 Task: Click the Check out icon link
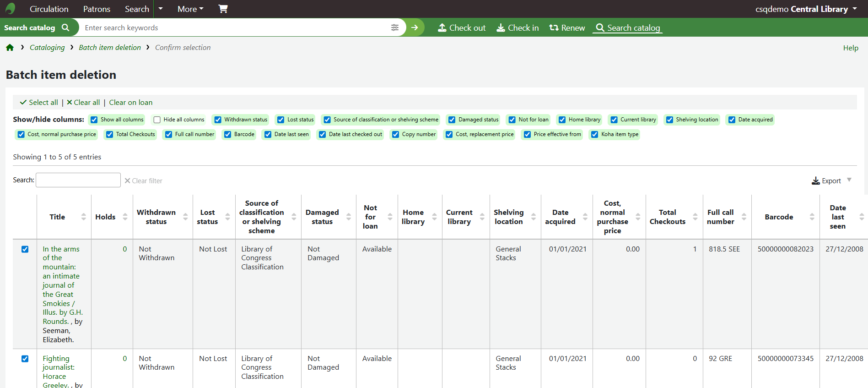461,28
